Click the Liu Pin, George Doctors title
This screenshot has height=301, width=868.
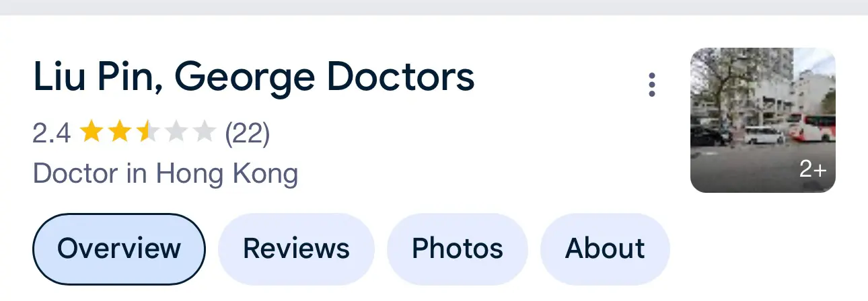pos(254,78)
